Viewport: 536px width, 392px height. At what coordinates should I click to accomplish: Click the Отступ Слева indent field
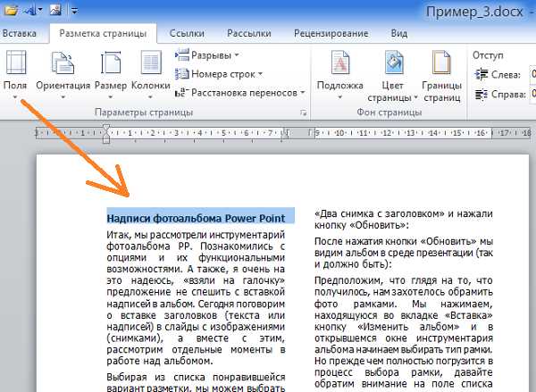pos(531,74)
